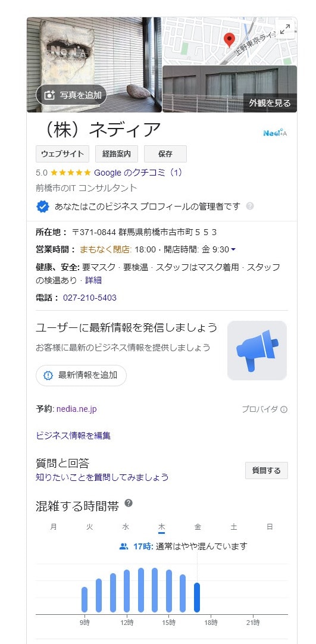Click the 経路案内 directions button

coord(117,154)
